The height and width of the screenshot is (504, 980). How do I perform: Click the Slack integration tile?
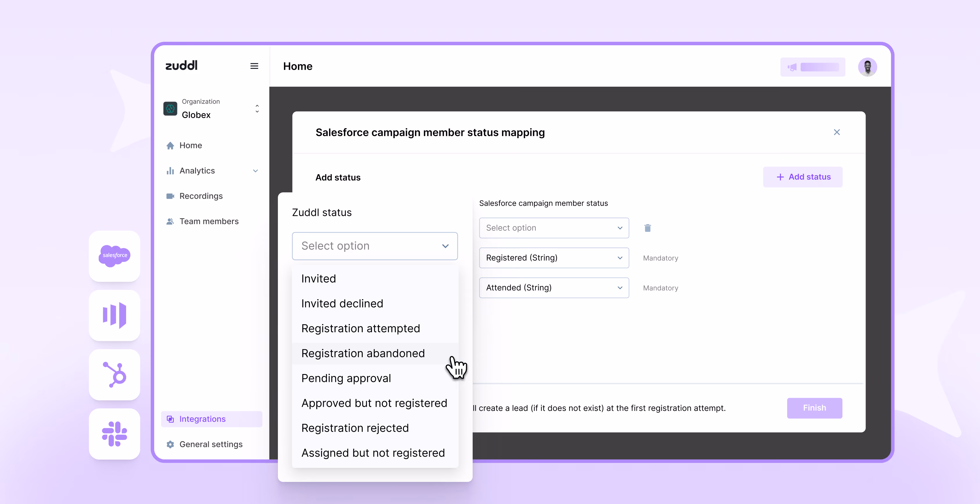(x=114, y=434)
